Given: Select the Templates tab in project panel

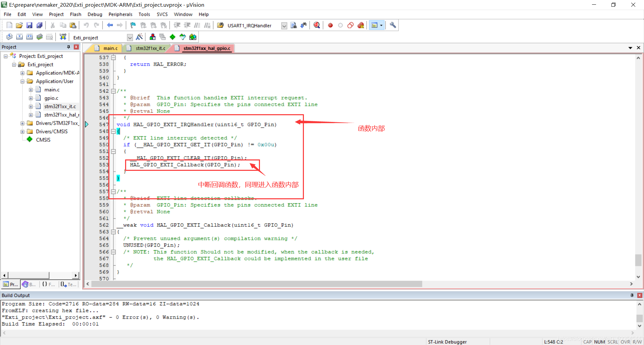Looking at the screenshot, I should [x=68, y=284].
